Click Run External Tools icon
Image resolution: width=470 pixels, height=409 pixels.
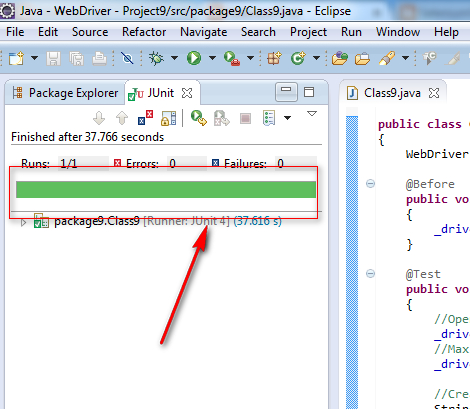[232, 58]
